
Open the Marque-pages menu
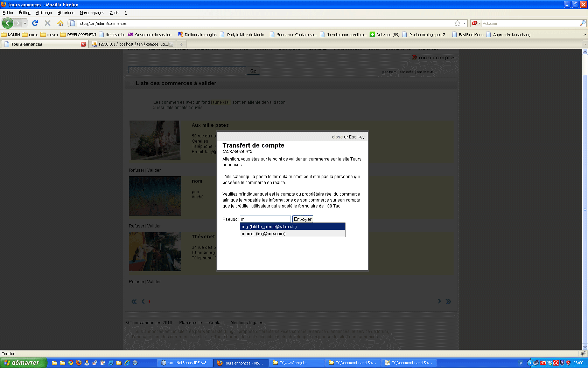[92, 13]
